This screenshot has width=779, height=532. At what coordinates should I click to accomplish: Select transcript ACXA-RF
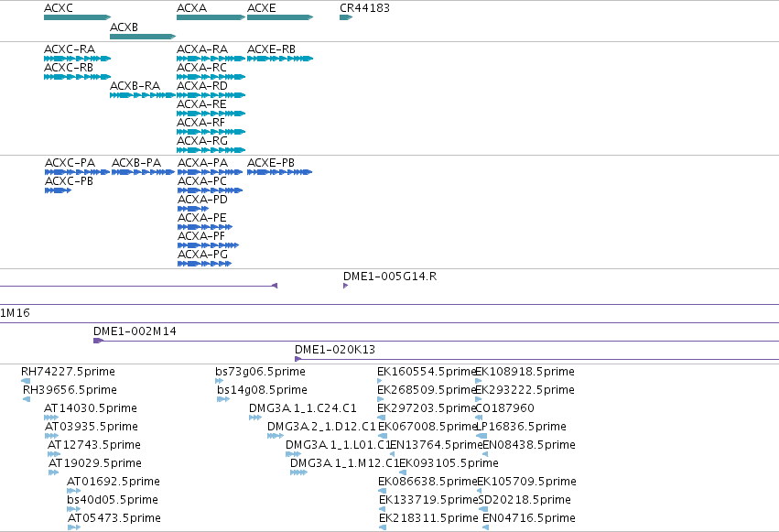point(211,132)
